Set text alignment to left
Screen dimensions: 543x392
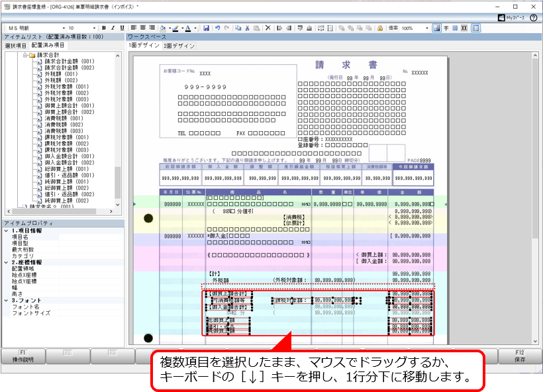click(134, 28)
